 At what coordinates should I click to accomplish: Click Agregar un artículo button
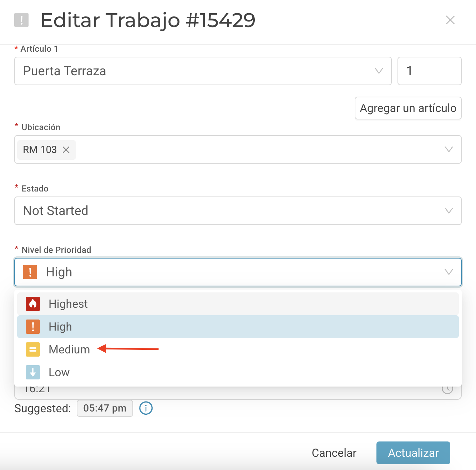pos(408,108)
